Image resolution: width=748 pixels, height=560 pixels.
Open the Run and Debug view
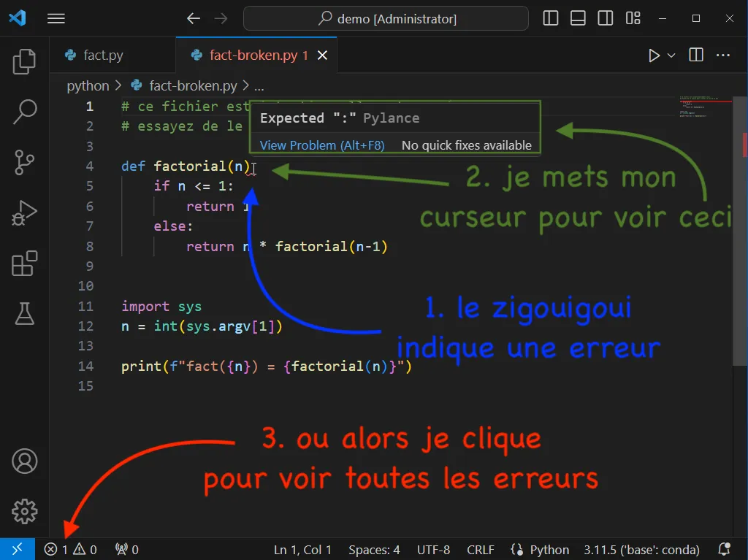point(25,213)
